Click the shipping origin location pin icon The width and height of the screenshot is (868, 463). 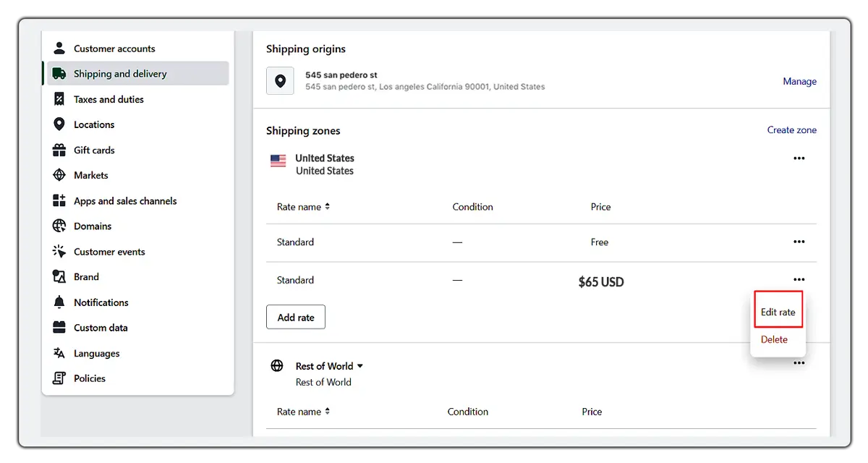click(x=280, y=81)
